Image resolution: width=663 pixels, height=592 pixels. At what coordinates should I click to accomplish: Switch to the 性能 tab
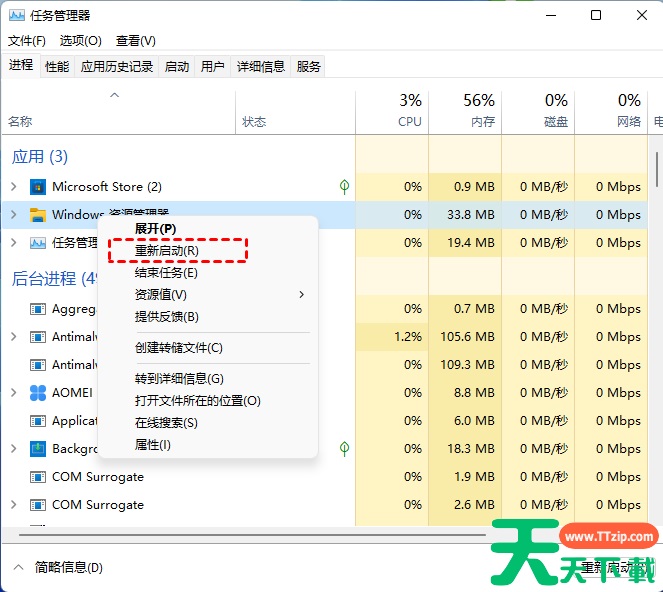pos(57,66)
